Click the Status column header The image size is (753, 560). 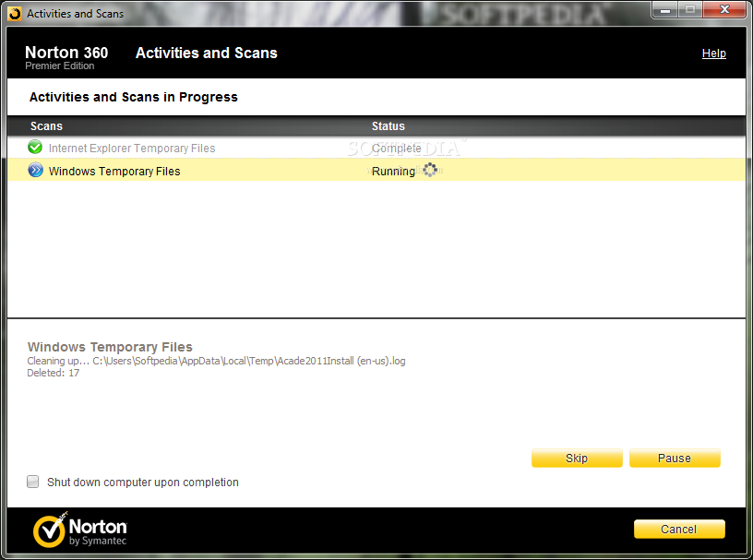tap(388, 126)
